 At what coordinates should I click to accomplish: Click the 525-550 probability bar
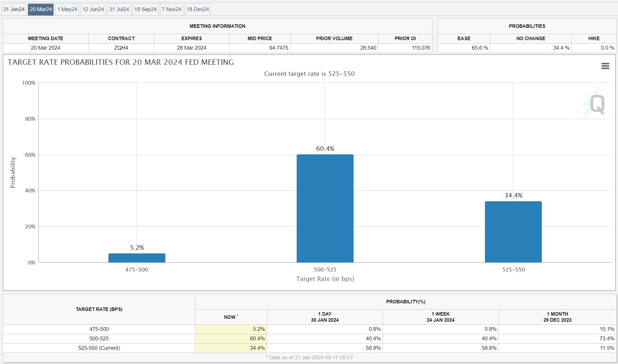point(513,232)
